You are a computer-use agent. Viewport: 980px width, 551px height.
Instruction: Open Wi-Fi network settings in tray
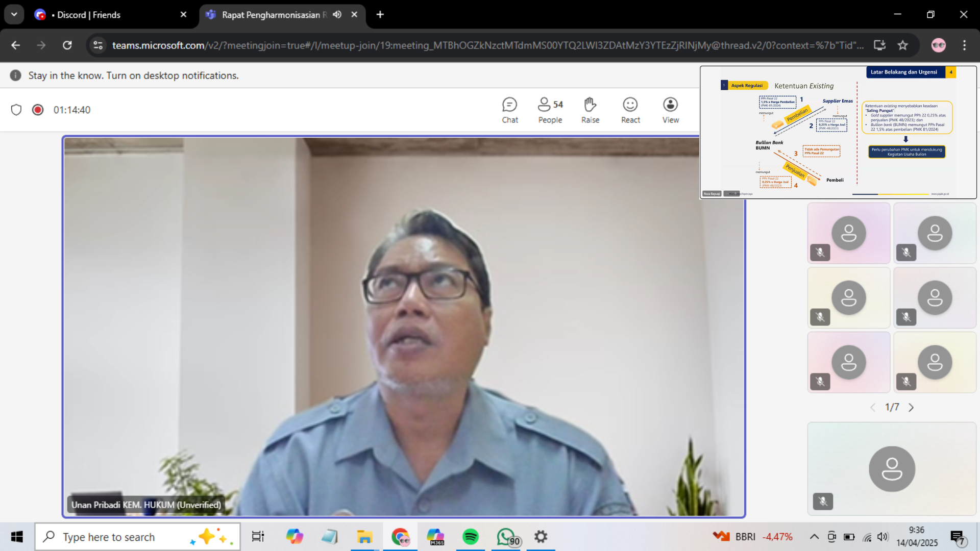(x=867, y=537)
